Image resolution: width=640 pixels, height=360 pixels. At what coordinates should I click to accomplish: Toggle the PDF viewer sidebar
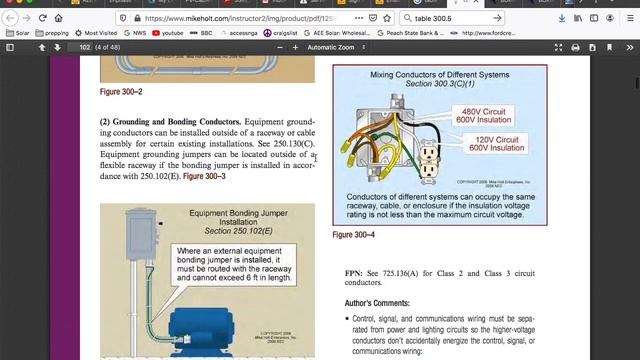10,47
